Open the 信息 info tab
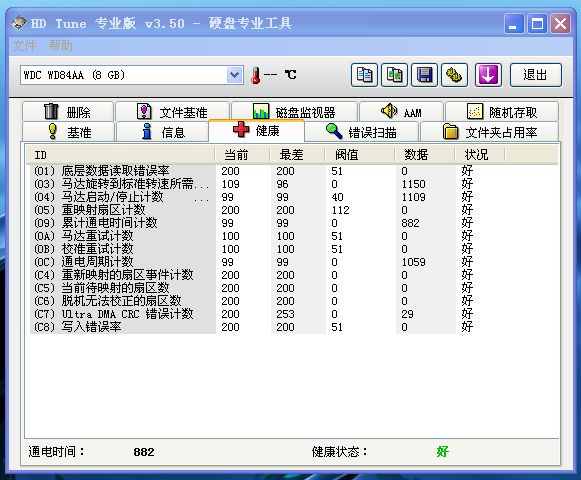 click(x=163, y=132)
